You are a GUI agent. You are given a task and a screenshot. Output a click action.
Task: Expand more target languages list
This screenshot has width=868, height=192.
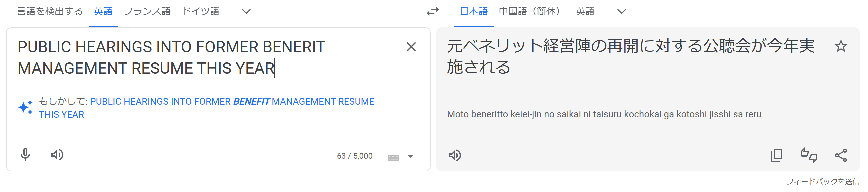click(x=621, y=11)
